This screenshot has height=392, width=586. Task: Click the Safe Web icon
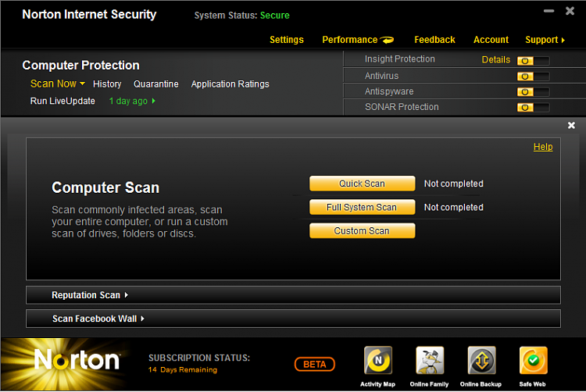click(x=534, y=360)
